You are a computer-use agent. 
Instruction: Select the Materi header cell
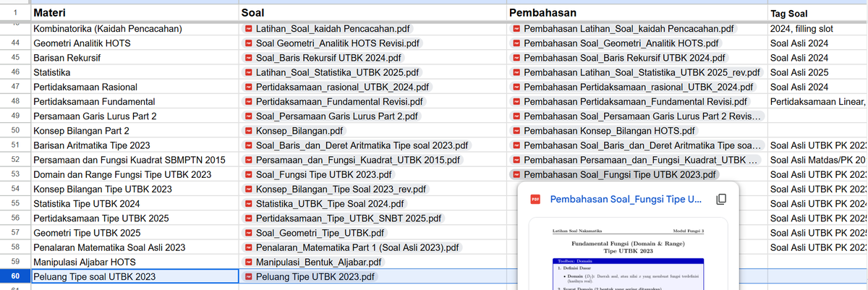click(134, 13)
